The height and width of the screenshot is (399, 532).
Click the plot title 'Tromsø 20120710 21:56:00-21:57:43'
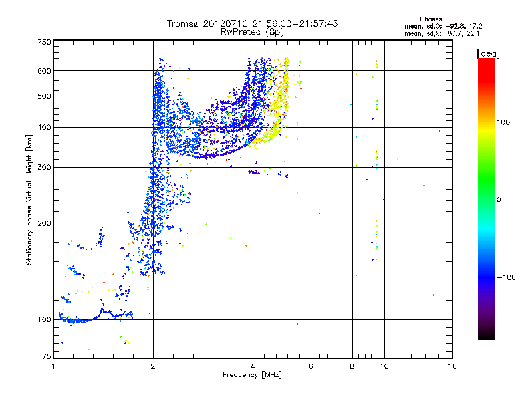252,23
